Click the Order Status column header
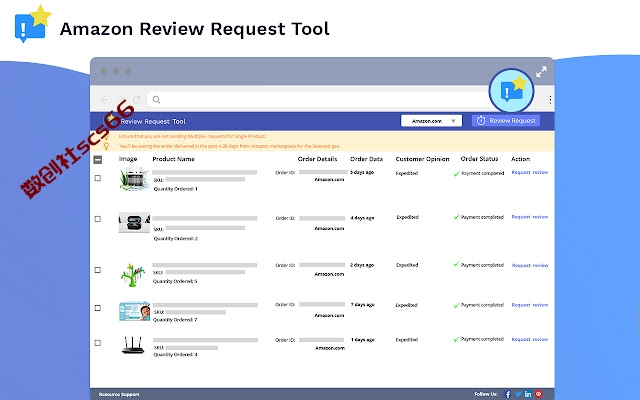640x400 pixels. point(479,159)
